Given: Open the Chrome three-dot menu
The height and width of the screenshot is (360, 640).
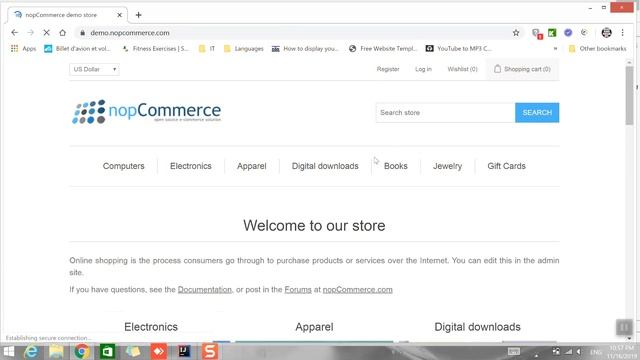Looking at the screenshot, I should coord(622,33).
